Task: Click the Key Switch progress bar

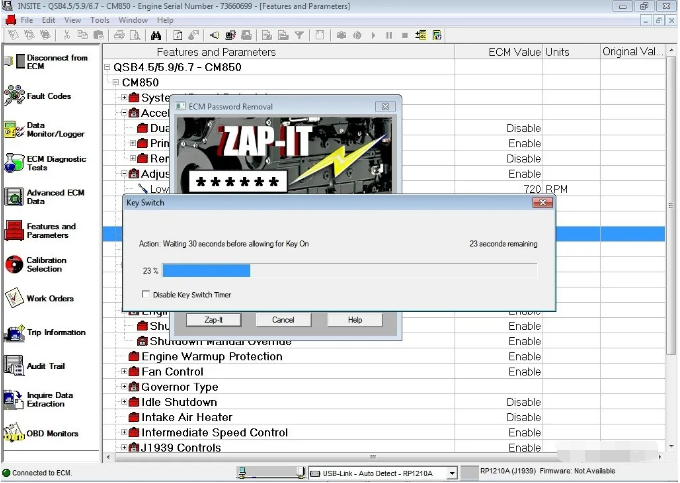Action: pos(350,271)
